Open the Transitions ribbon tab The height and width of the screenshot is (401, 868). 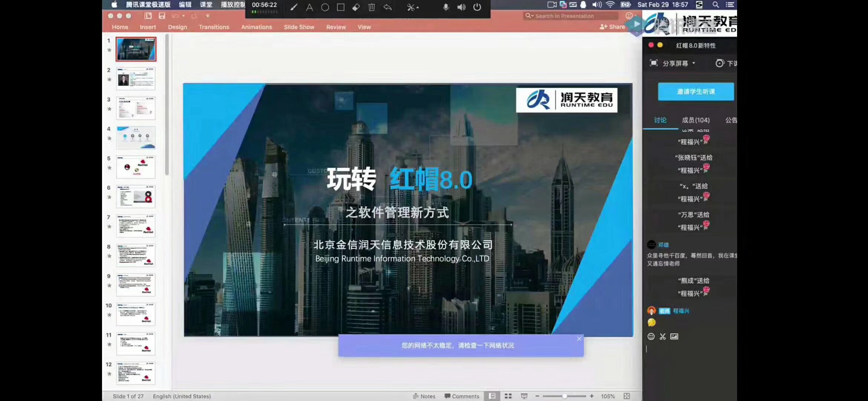pos(214,27)
